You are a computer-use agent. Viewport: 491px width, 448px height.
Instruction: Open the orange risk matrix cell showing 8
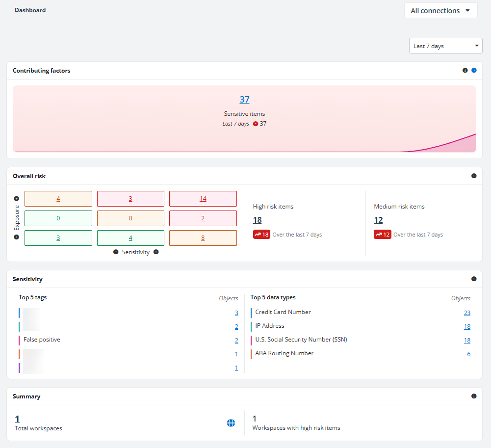point(203,238)
